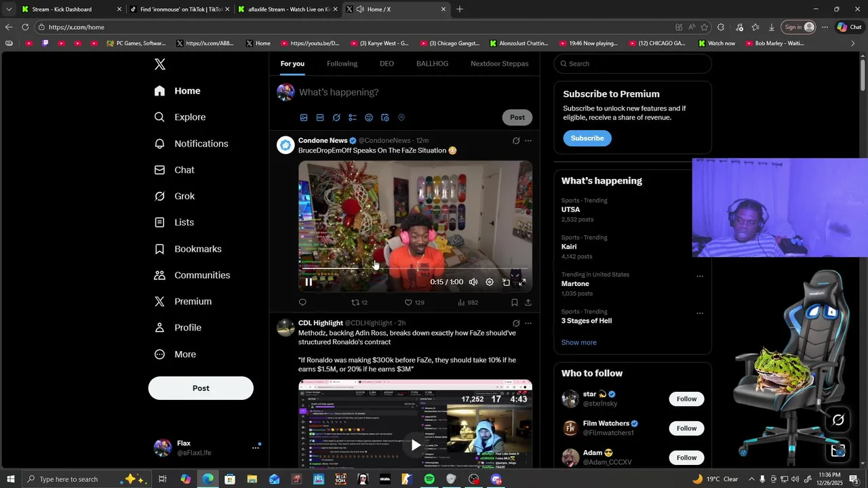
Task: Open the emoji picker in composer
Action: click(369, 117)
